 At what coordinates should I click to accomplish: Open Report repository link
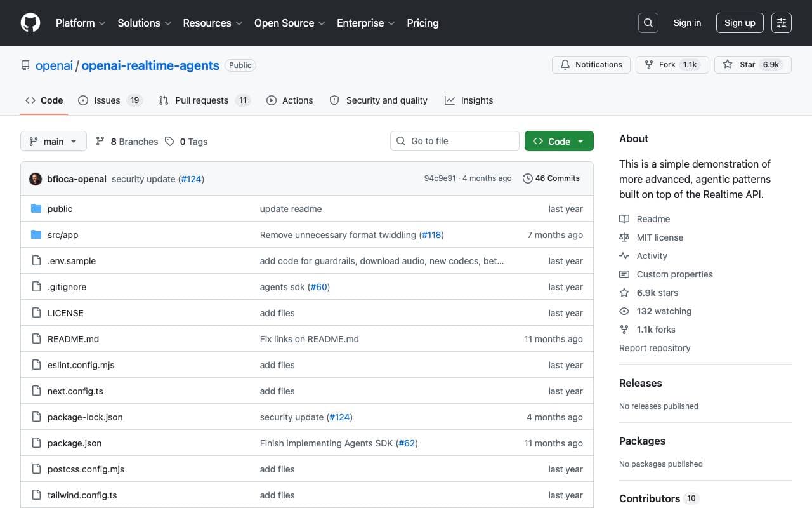point(655,348)
